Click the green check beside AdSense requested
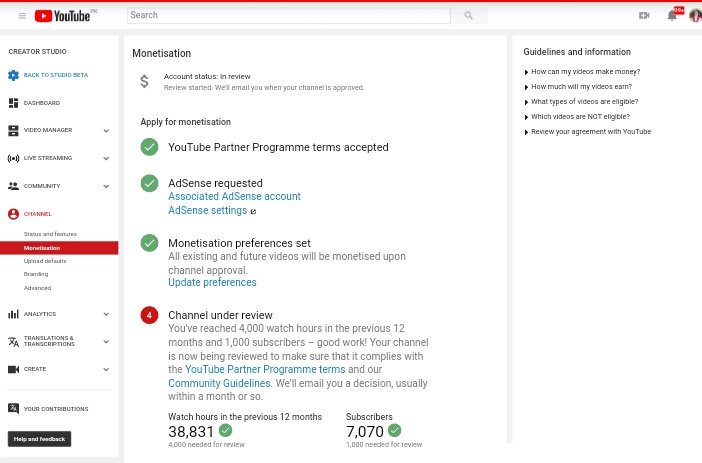 [x=150, y=183]
